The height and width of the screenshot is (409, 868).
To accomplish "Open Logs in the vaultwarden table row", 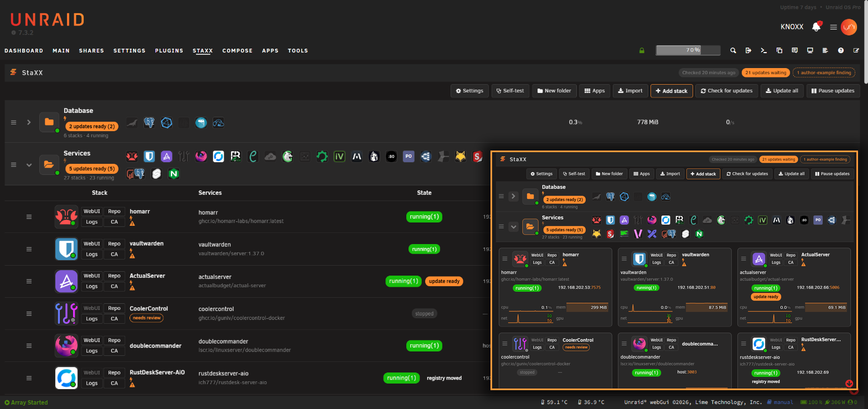I will (x=92, y=254).
